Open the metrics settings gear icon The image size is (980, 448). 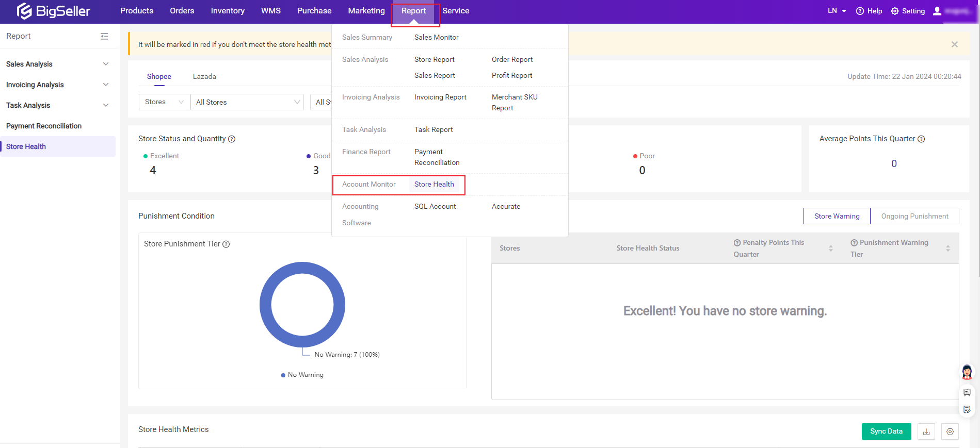tap(950, 432)
